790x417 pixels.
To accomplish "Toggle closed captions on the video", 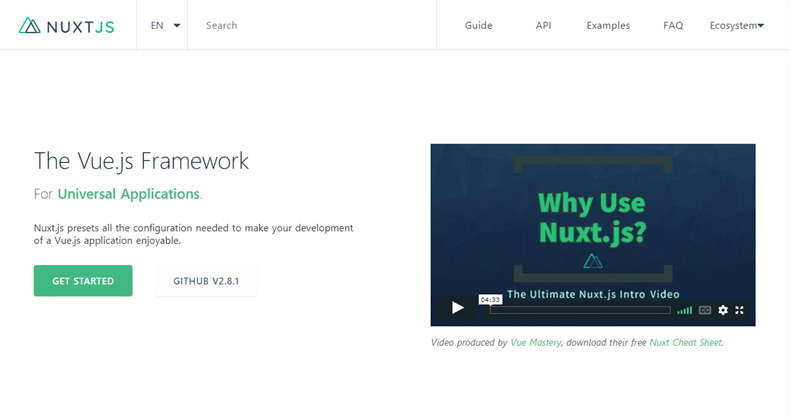I will (705, 310).
